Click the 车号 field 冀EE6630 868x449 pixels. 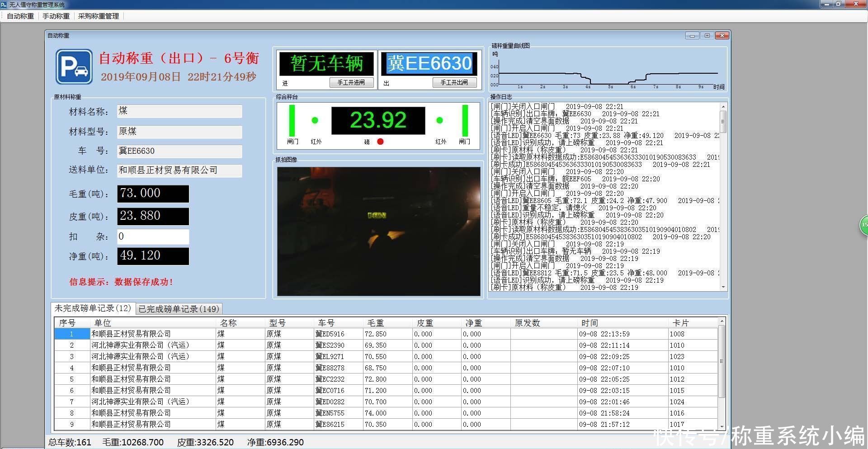point(179,151)
